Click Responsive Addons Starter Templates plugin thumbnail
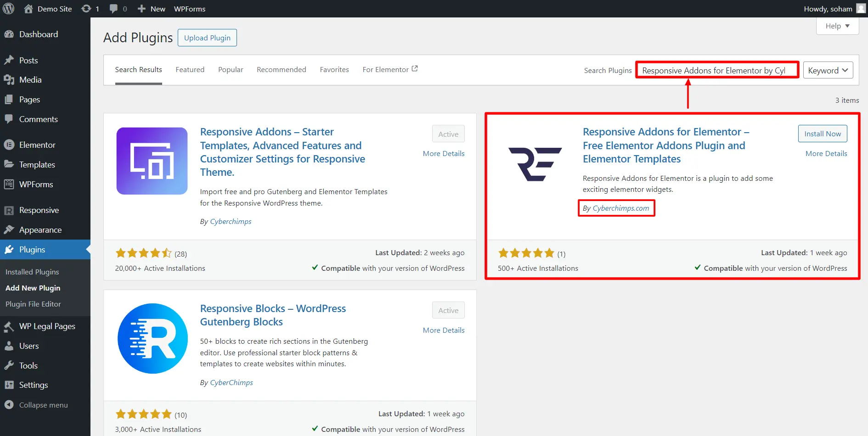Viewport: 868px width, 436px height. (152, 161)
